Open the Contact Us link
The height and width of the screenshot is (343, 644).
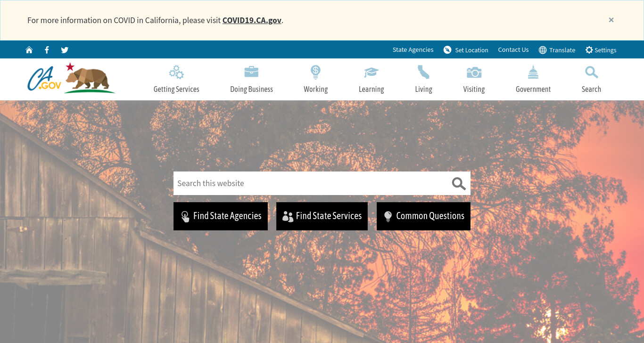click(513, 50)
